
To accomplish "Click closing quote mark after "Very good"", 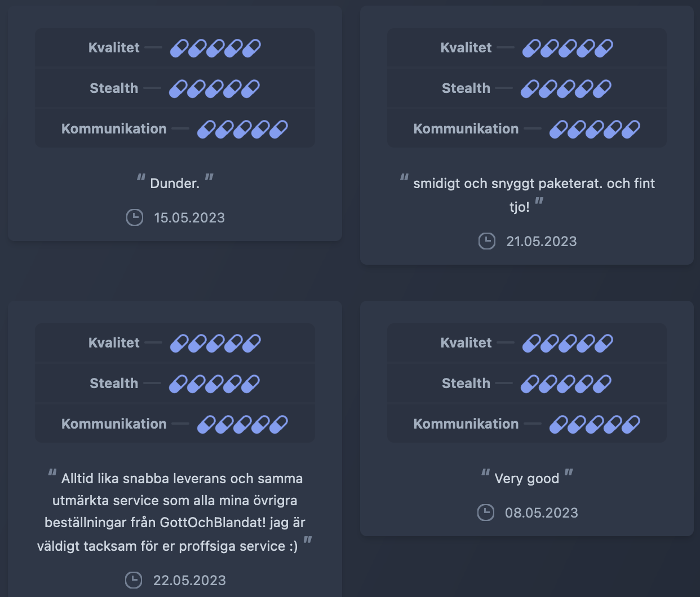I will [x=569, y=474].
